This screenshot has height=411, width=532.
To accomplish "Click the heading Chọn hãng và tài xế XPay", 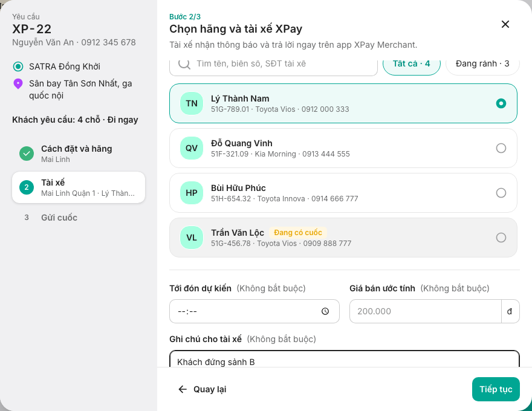I will click(x=236, y=29).
